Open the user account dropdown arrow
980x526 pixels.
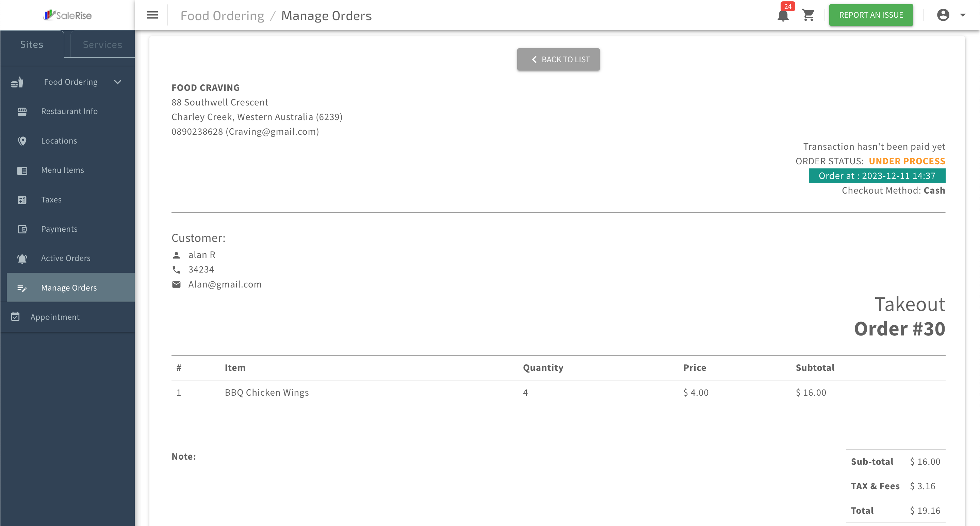pos(963,15)
